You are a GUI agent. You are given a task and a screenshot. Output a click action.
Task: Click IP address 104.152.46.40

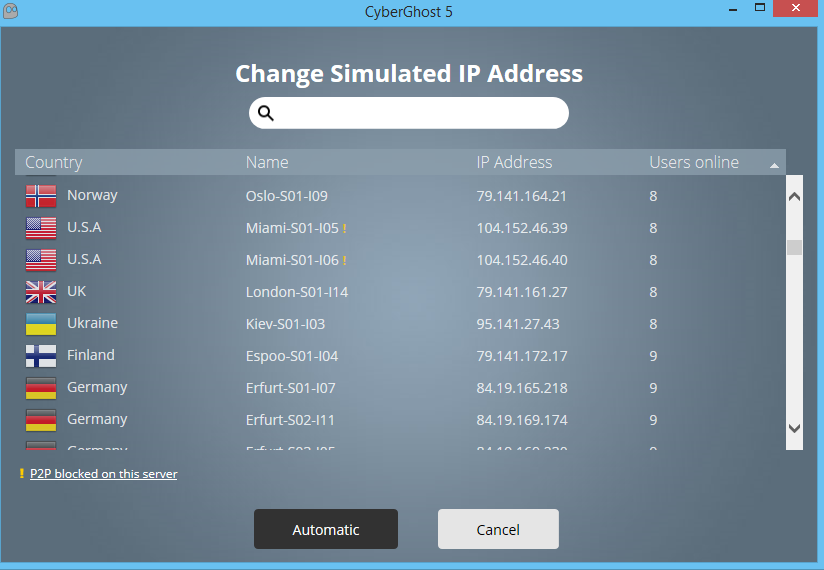coord(522,261)
